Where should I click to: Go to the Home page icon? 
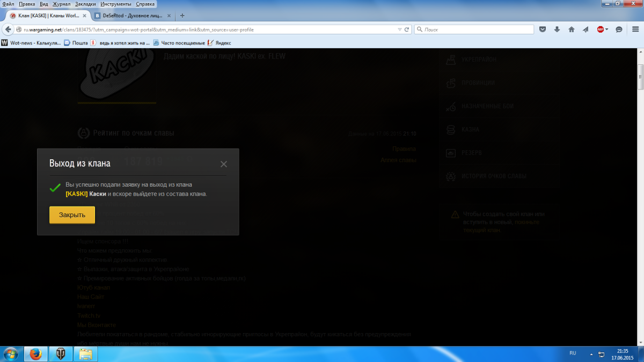[572, 29]
